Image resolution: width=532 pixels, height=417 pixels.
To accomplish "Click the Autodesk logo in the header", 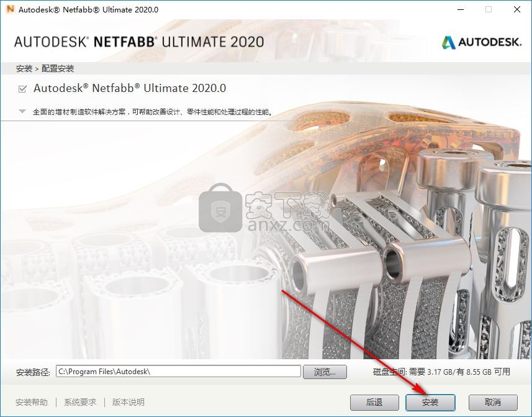I will [481, 42].
